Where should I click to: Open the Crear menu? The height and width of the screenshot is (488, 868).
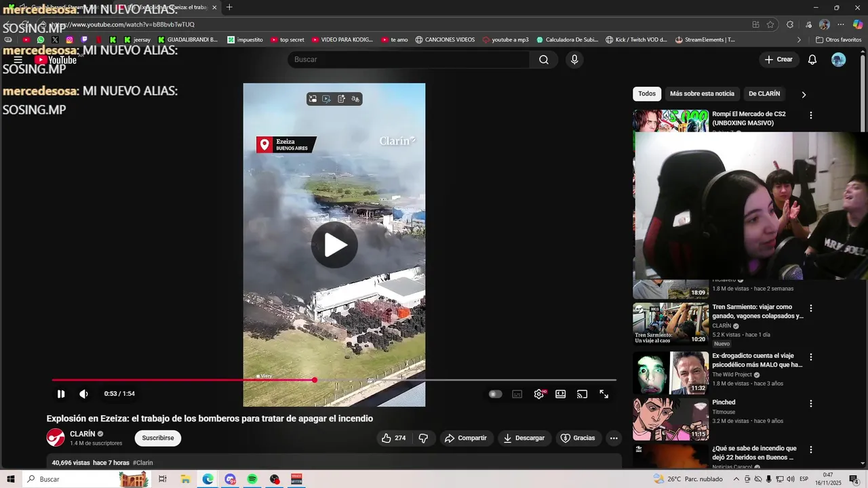[778, 60]
